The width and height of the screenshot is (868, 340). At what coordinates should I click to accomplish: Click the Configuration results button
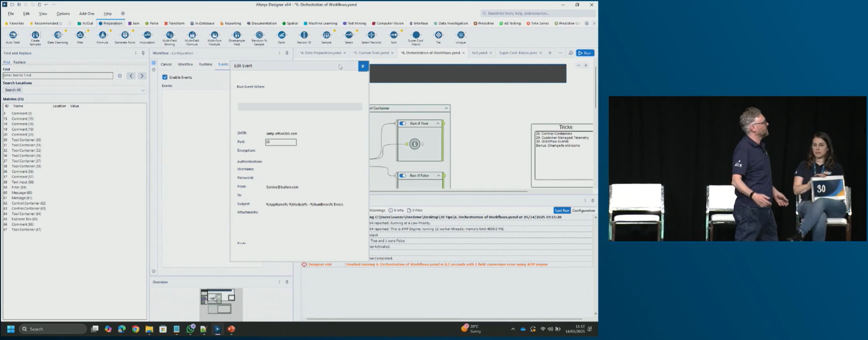coord(583,211)
